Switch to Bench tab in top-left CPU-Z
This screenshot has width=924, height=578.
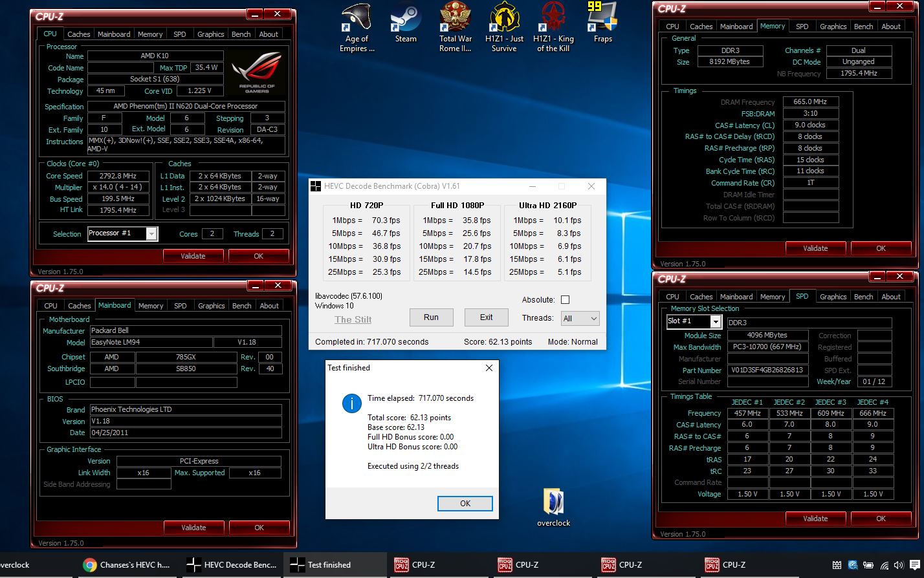click(x=241, y=34)
